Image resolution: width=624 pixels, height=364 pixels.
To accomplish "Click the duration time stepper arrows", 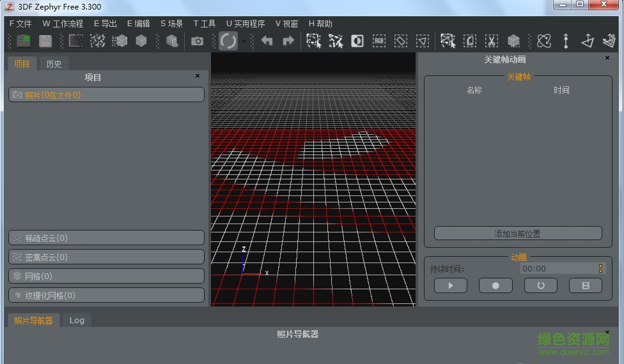I will [x=600, y=269].
